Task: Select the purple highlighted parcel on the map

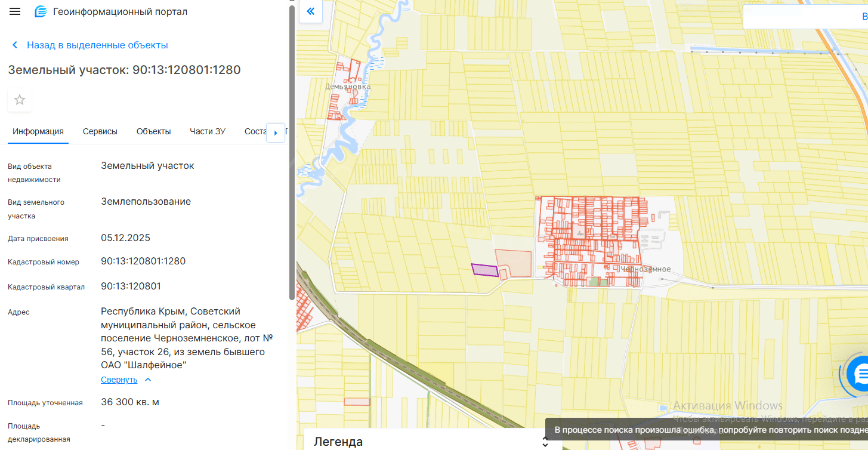Action: click(484, 270)
